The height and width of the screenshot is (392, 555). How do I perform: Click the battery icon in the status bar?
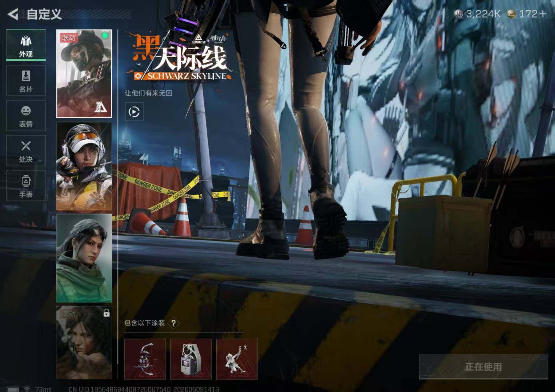(13, 389)
